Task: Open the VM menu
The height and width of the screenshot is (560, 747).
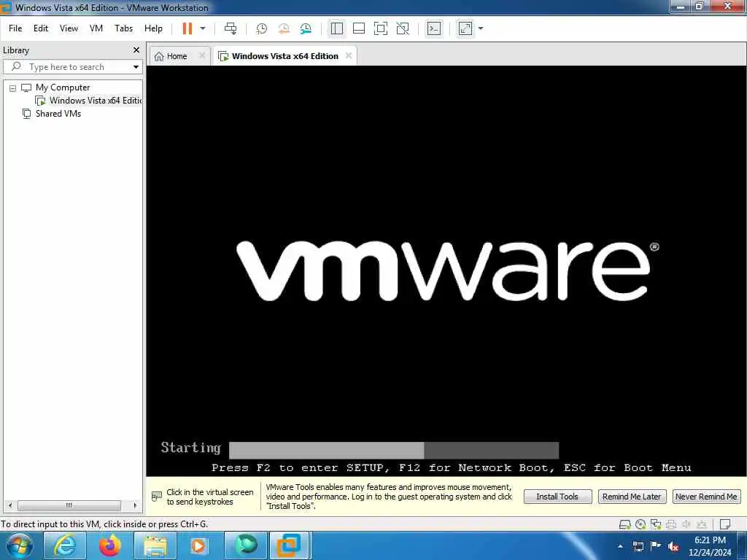Action: tap(96, 28)
